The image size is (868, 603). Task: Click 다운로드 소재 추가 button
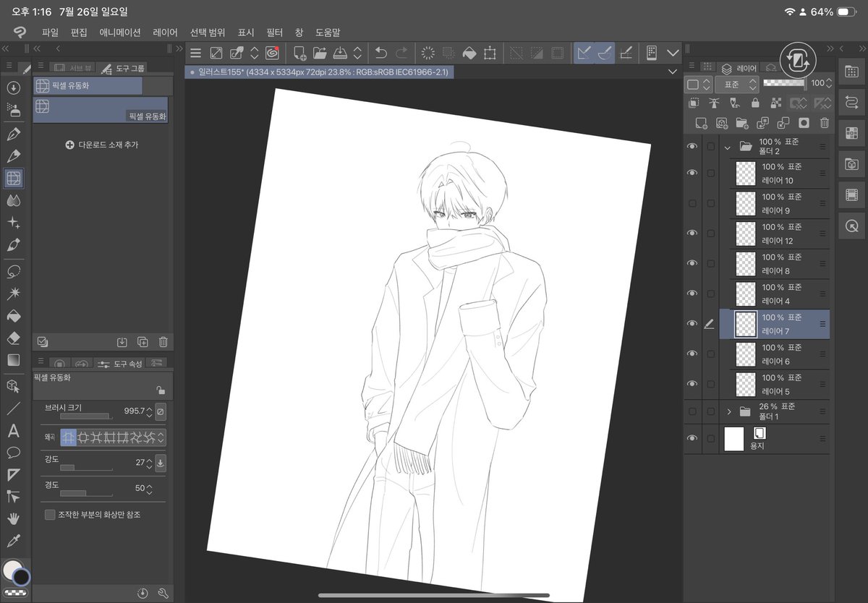[101, 145]
